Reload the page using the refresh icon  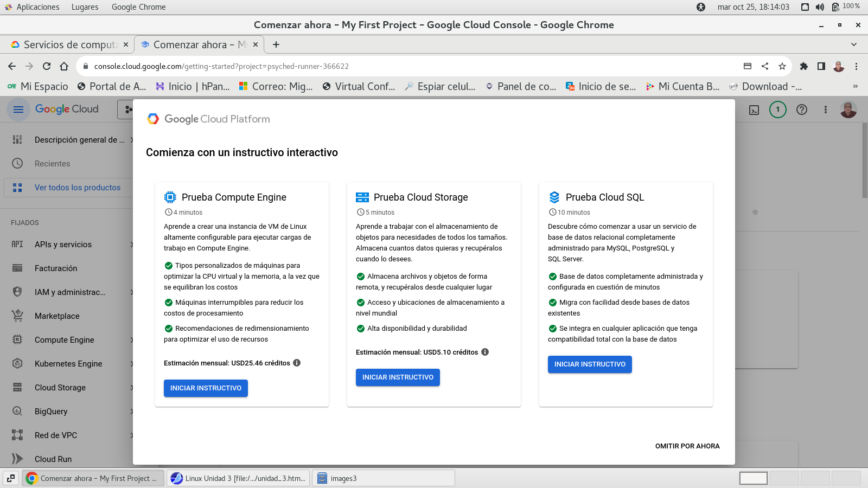(x=47, y=66)
